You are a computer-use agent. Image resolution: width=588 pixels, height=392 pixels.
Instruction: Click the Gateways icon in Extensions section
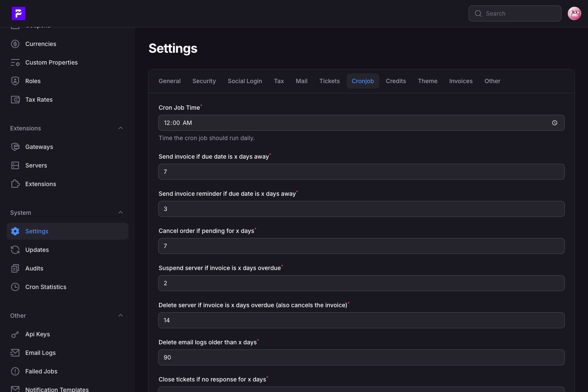tap(15, 147)
